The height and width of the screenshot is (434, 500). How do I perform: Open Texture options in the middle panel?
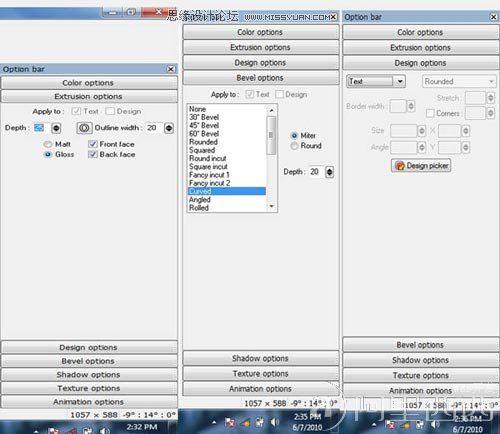(x=261, y=374)
